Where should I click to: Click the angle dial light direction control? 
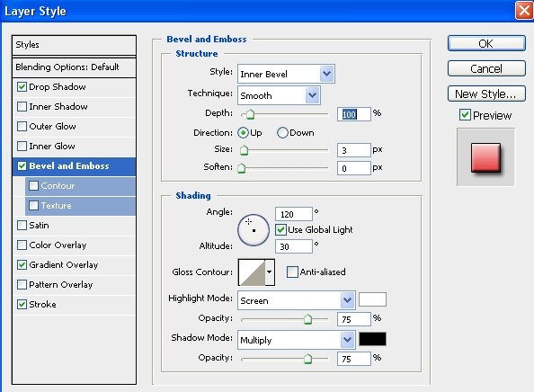coord(254,230)
